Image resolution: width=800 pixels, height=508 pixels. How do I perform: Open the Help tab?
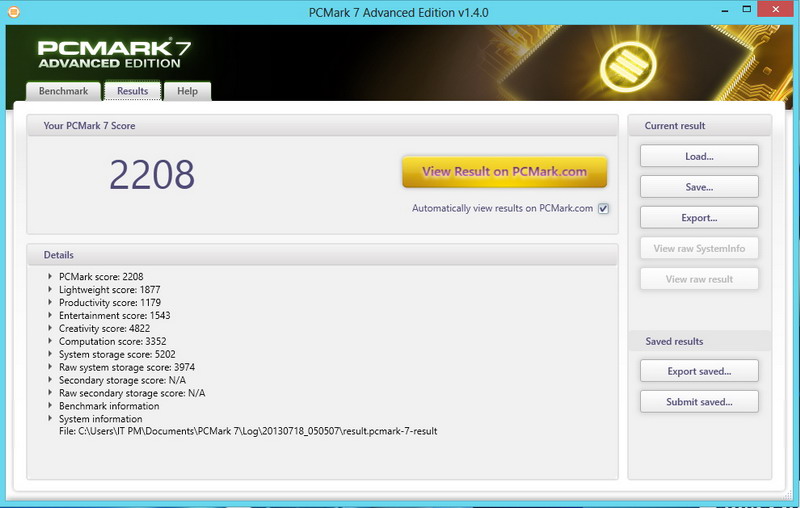tap(187, 91)
